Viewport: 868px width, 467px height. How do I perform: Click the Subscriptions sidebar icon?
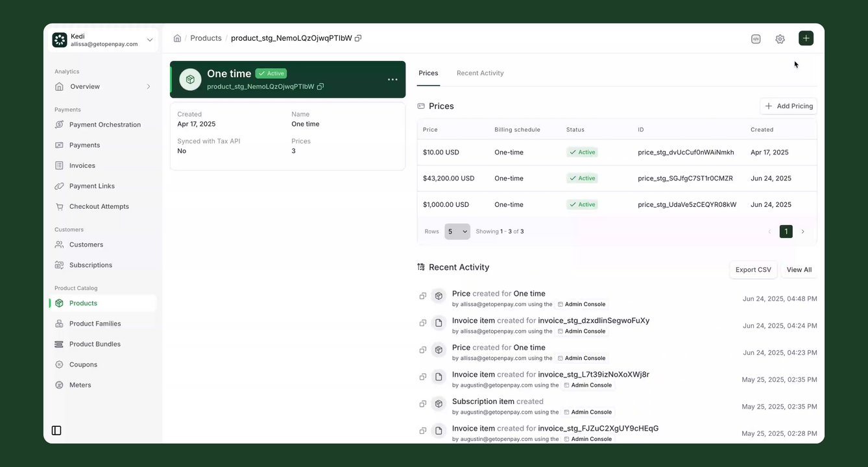coord(59,265)
